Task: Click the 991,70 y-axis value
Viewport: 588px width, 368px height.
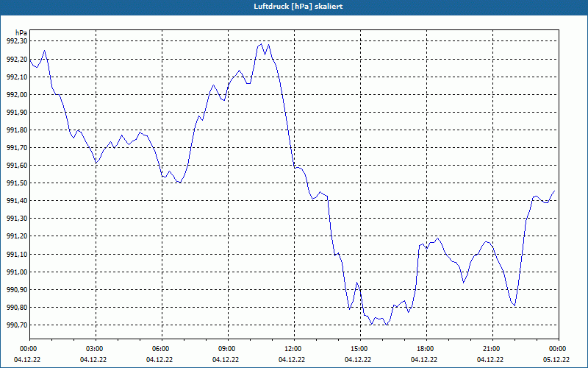Action: pos(17,148)
